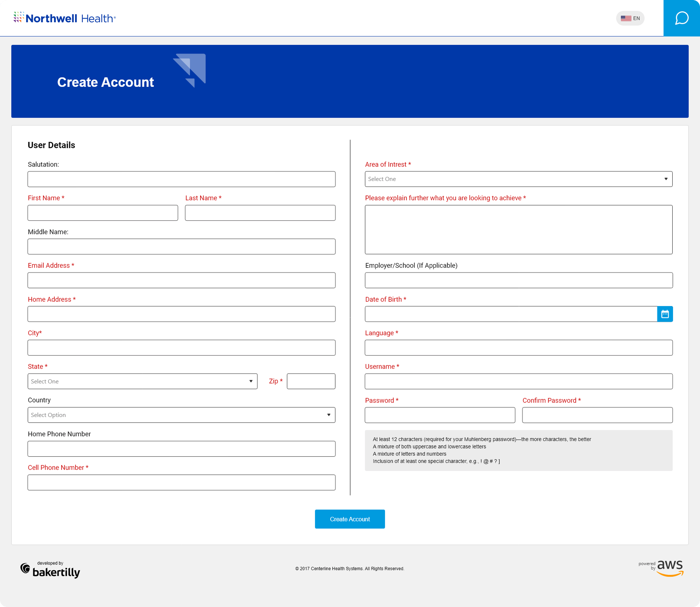This screenshot has width=700, height=607.
Task: Open the State select dropdown
Action: 142,381
